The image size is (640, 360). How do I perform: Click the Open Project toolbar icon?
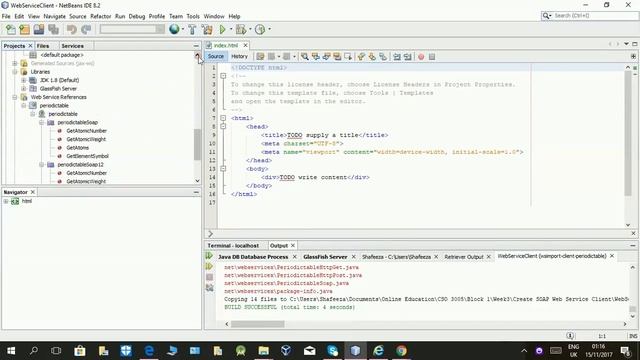(39, 29)
